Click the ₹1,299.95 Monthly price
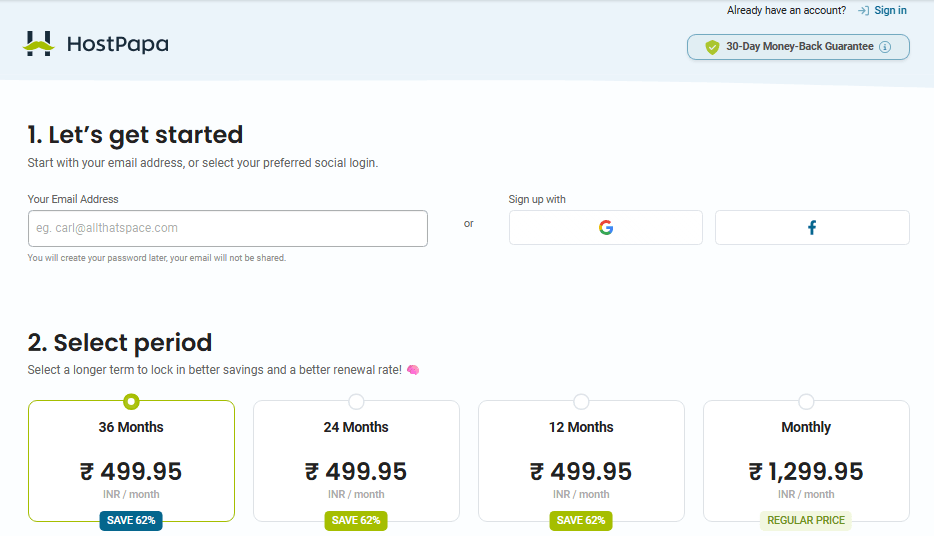The image size is (934, 536). click(x=806, y=471)
